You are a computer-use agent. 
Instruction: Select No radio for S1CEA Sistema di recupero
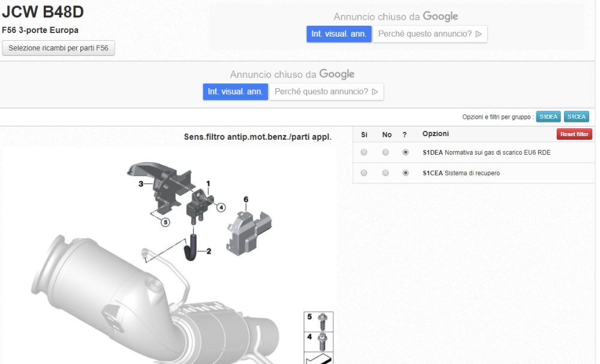tap(385, 173)
